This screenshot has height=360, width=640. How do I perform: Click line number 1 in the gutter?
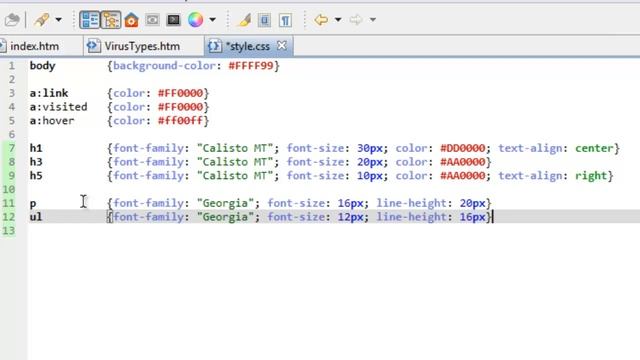(x=11, y=65)
